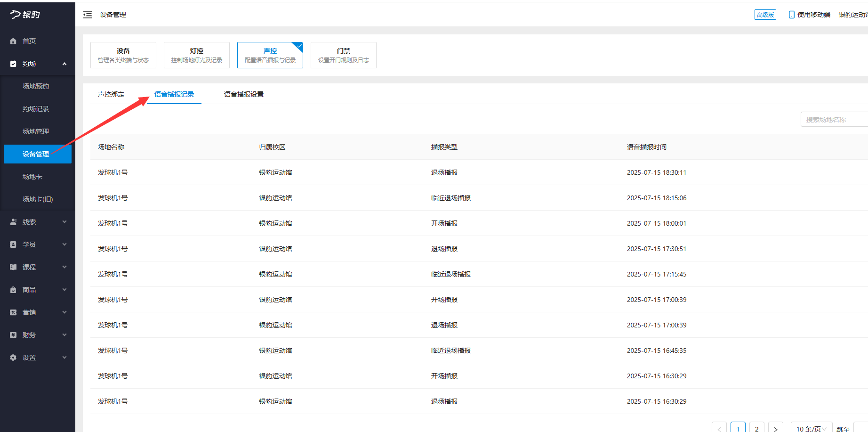Screen dimensions: 868x432
Task: Click the 营销 marketing icon in sidebar
Action: coord(13,312)
